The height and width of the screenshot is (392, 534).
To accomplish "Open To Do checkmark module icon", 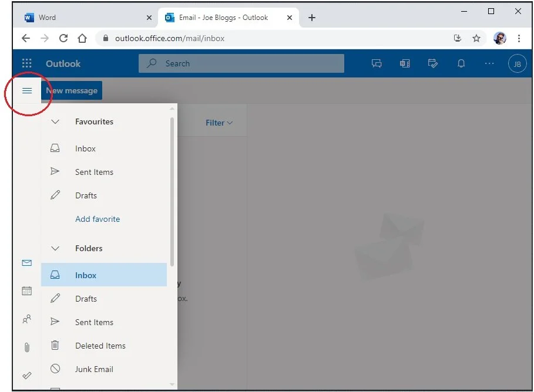I will click(27, 376).
